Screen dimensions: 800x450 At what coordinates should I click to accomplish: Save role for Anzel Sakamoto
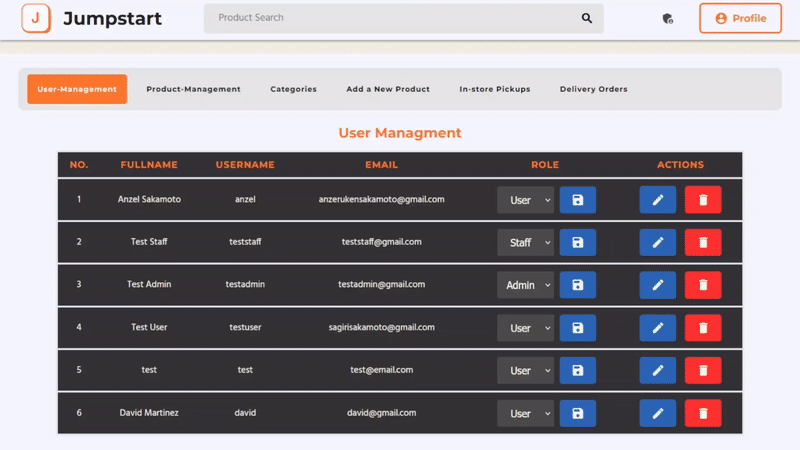(578, 200)
